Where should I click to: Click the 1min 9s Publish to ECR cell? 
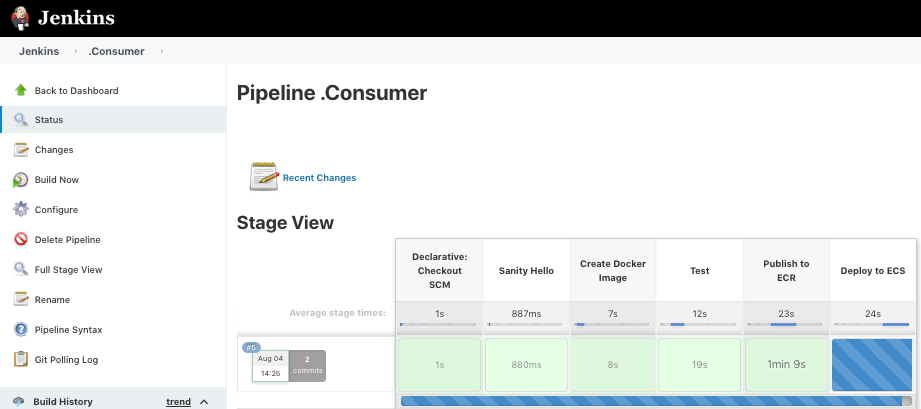pos(786,365)
